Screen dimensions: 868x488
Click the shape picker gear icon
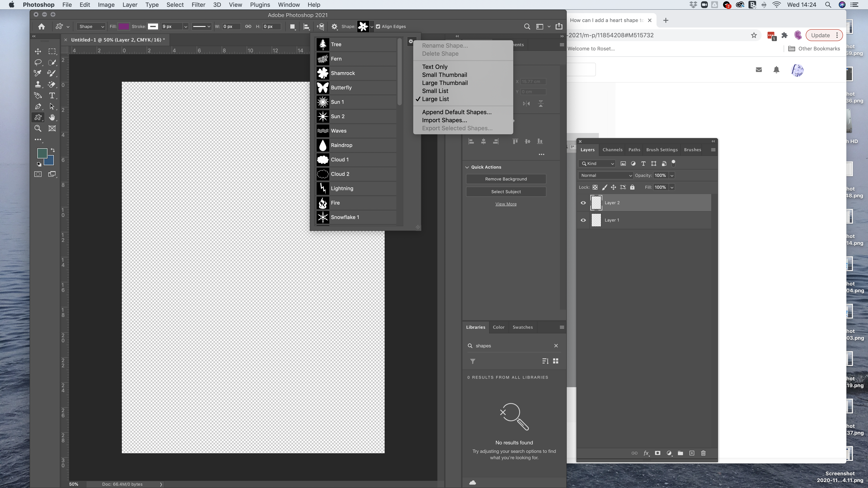[x=410, y=42]
